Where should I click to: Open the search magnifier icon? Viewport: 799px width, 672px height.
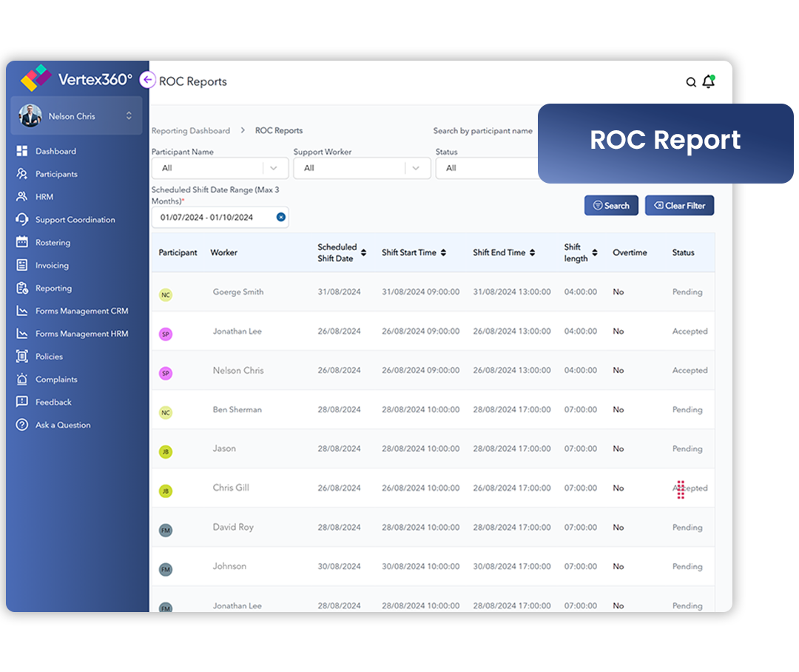click(x=690, y=81)
